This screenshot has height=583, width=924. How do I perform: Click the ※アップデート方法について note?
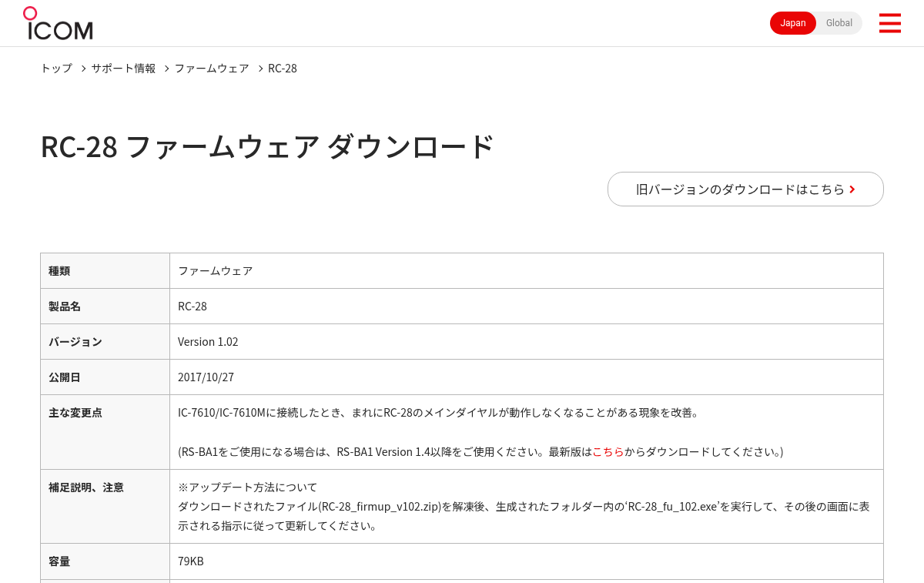pos(247,487)
